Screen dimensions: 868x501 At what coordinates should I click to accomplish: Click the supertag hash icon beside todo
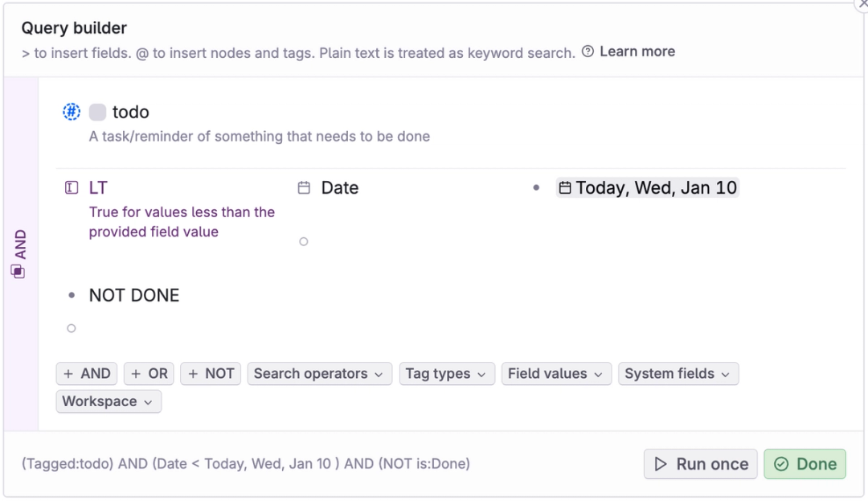tap(72, 112)
